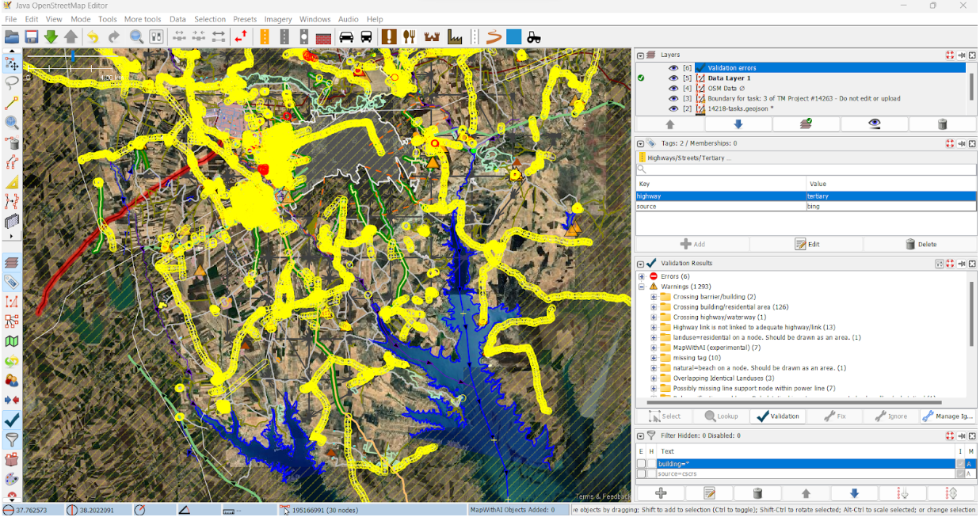Click the trash icon below the layers list
Image resolution: width=980 pixels, height=517 pixels.
[x=942, y=124]
